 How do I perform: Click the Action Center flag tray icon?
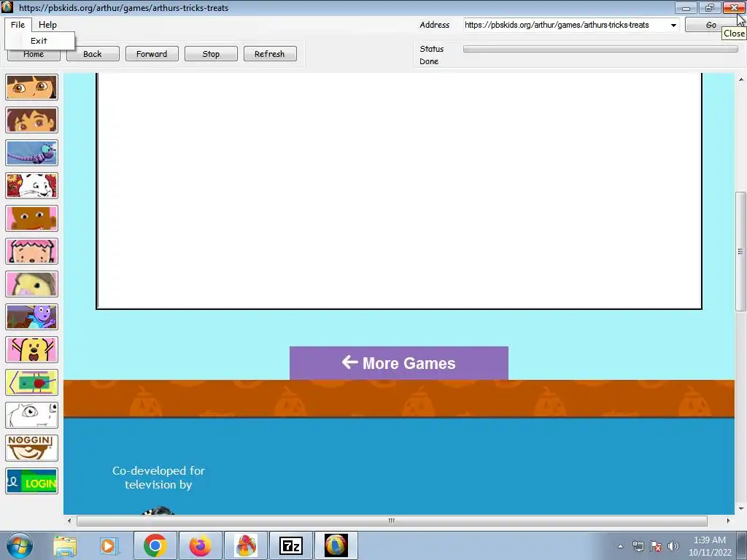[656, 546]
